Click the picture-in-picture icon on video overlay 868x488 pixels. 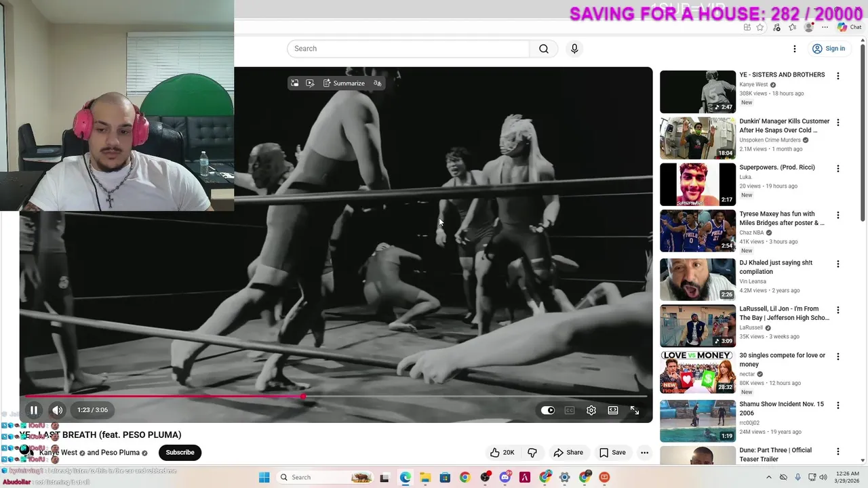click(x=294, y=83)
